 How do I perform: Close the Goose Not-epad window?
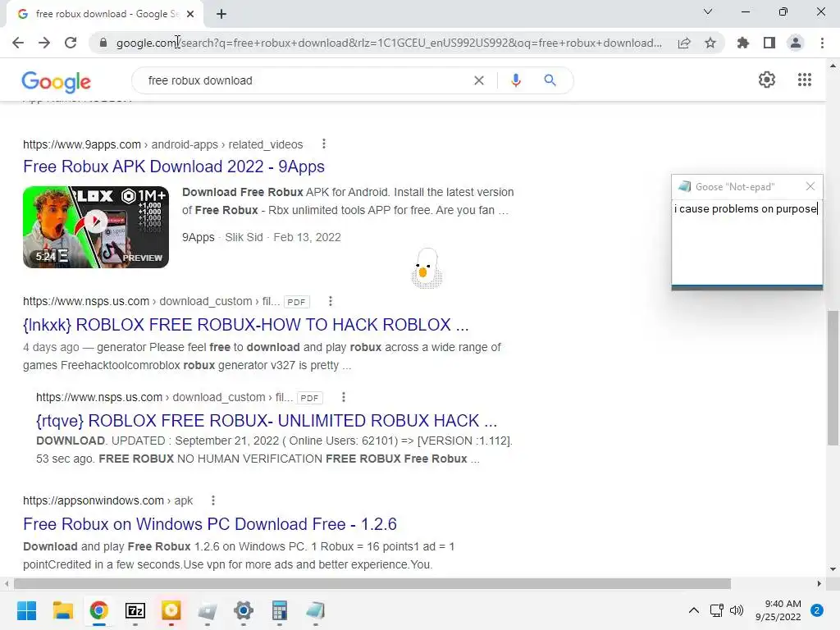click(810, 186)
